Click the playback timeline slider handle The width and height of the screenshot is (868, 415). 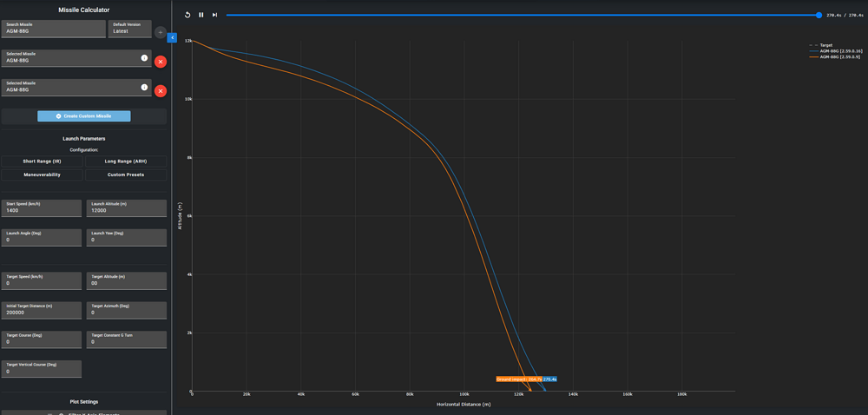pos(819,15)
